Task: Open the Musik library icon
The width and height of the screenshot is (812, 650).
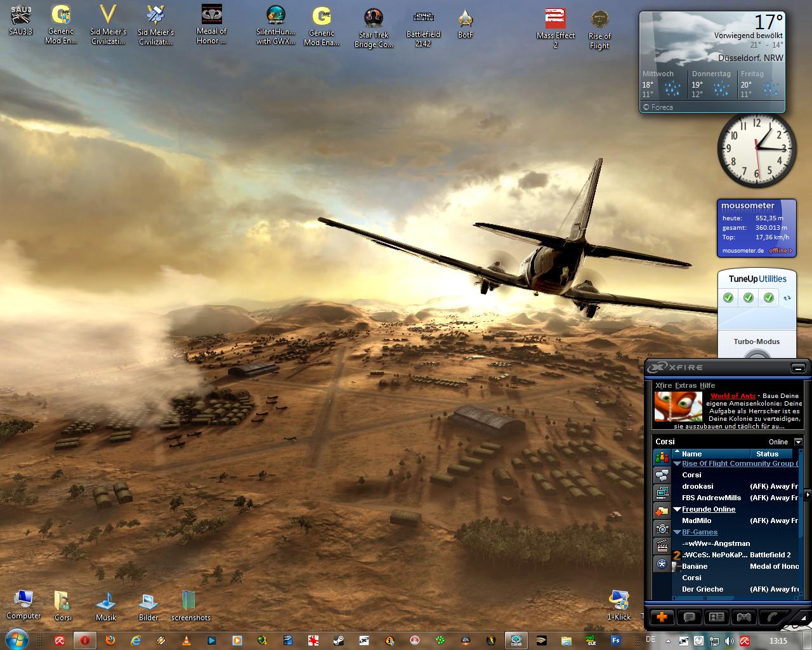Action: click(x=106, y=606)
